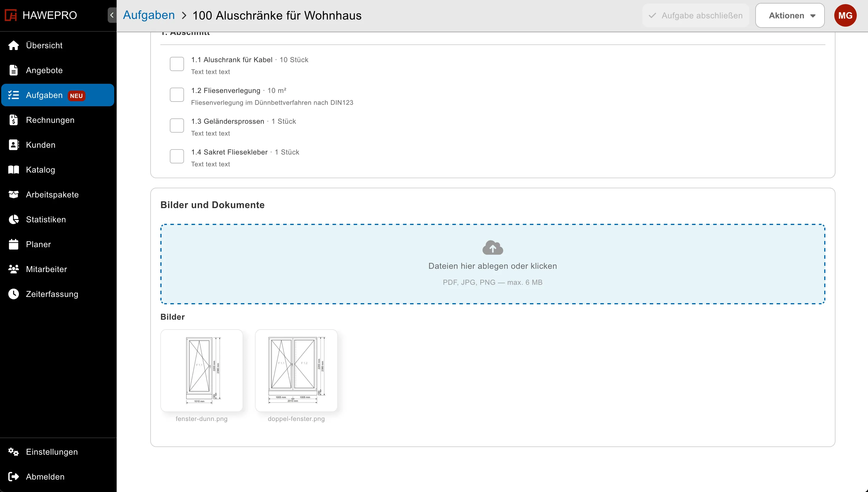
Task: Click the Planer label
Action: 38,244
